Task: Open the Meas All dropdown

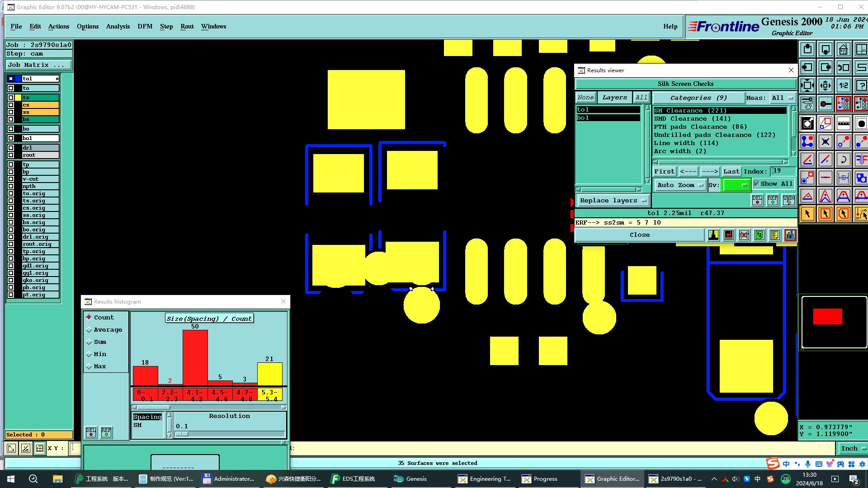Action: (x=782, y=98)
